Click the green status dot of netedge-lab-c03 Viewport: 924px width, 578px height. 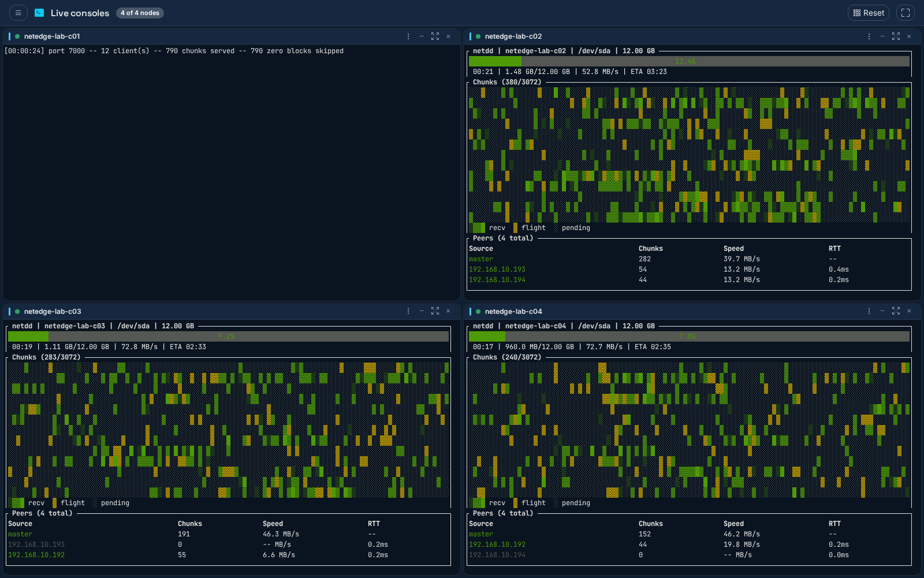pyautogui.click(x=17, y=312)
